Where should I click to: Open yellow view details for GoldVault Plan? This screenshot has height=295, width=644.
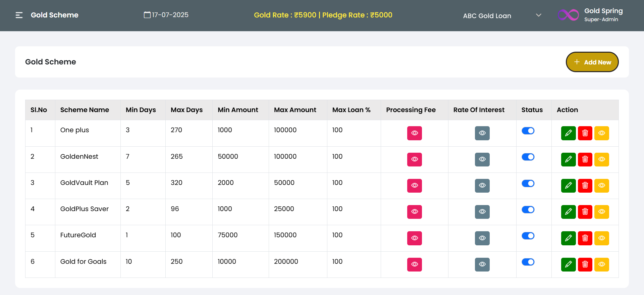coord(602,186)
